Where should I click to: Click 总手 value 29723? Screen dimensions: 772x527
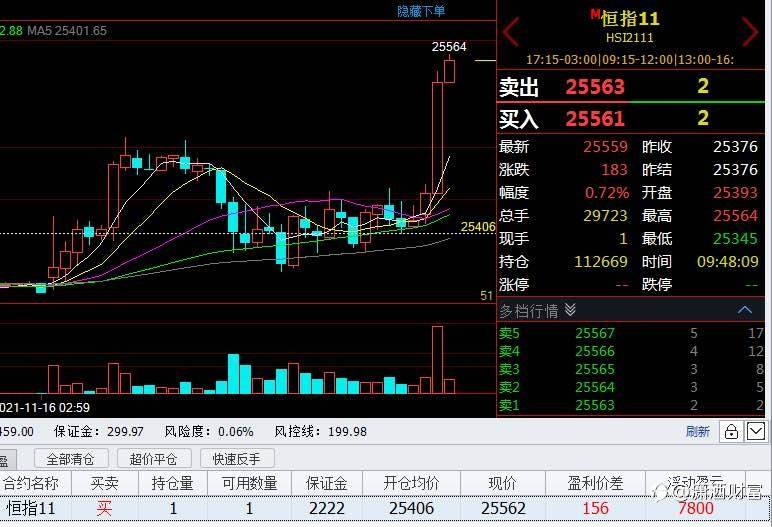(x=606, y=216)
